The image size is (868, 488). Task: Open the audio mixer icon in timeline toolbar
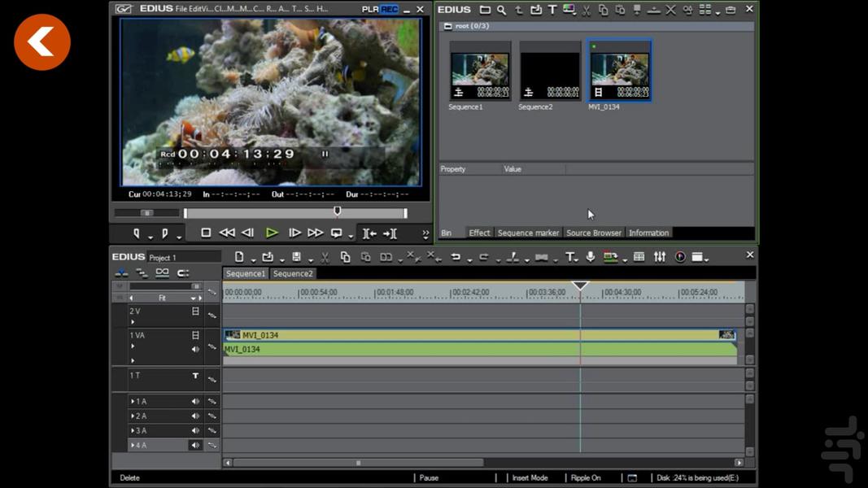click(659, 257)
